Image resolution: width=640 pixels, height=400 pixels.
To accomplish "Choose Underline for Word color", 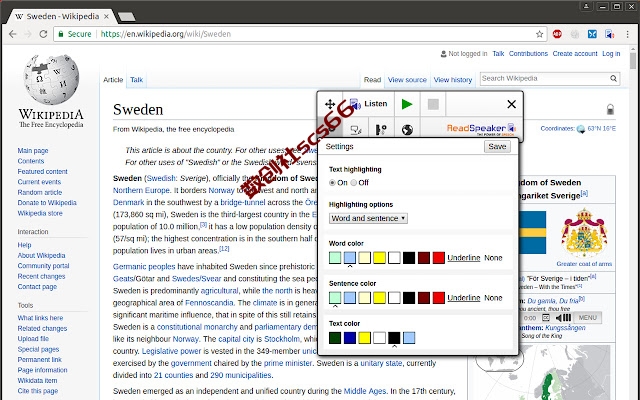I will [x=464, y=258].
